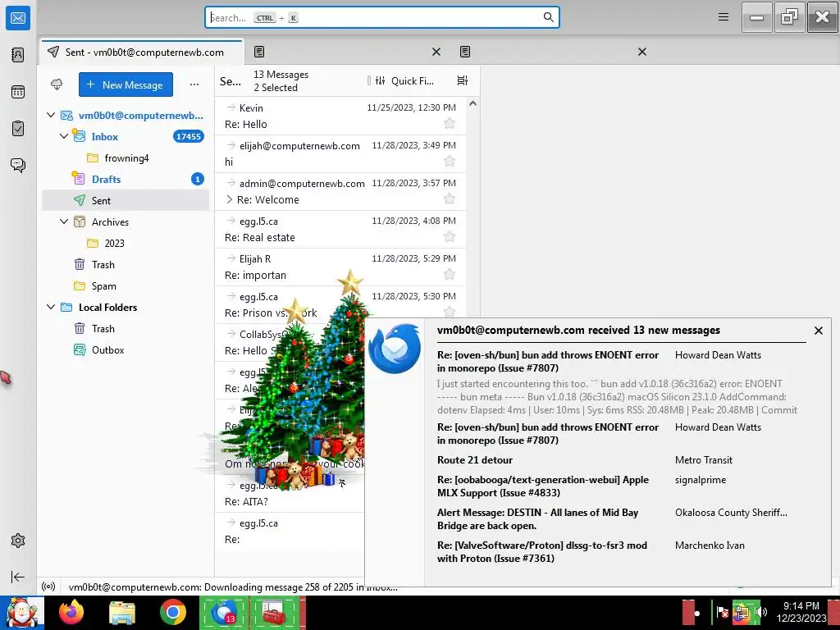Select the Local Folders Trash folder
The width and height of the screenshot is (840, 630).
point(126,328)
